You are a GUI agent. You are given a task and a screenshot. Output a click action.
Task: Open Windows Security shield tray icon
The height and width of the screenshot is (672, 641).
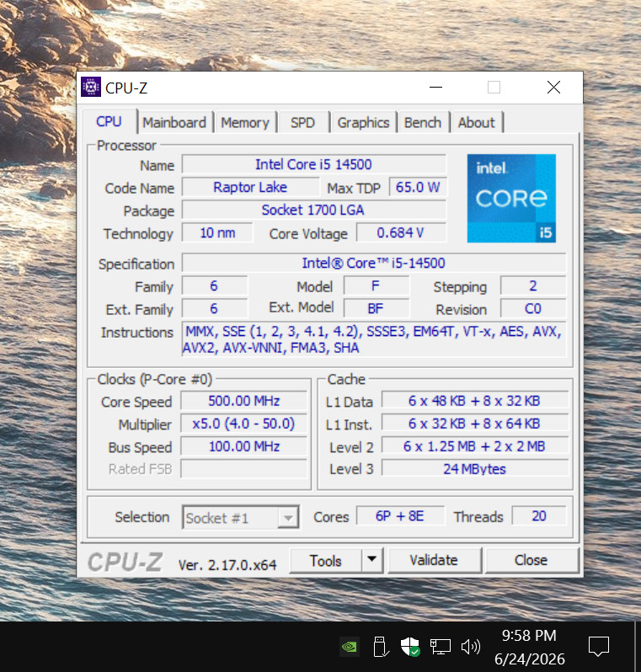pos(410,646)
